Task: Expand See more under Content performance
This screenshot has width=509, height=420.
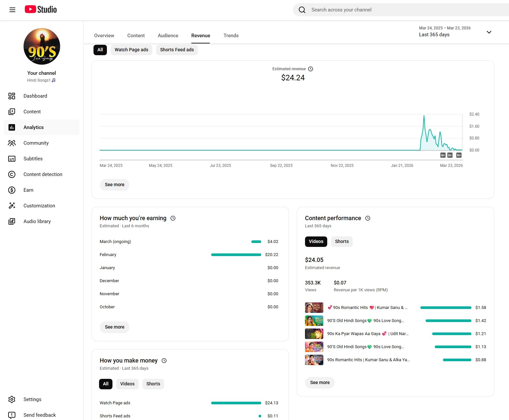Action: [x=320, y=382]
